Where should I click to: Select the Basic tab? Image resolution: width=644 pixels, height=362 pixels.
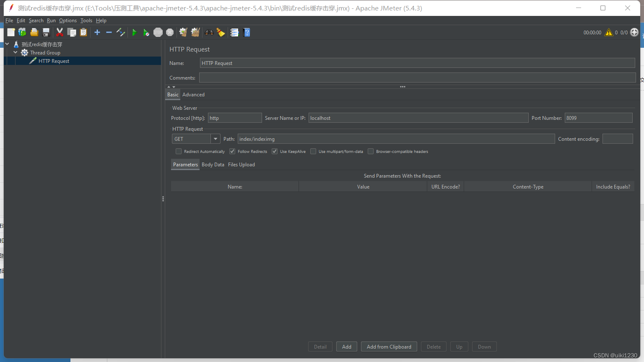(173, 95)
